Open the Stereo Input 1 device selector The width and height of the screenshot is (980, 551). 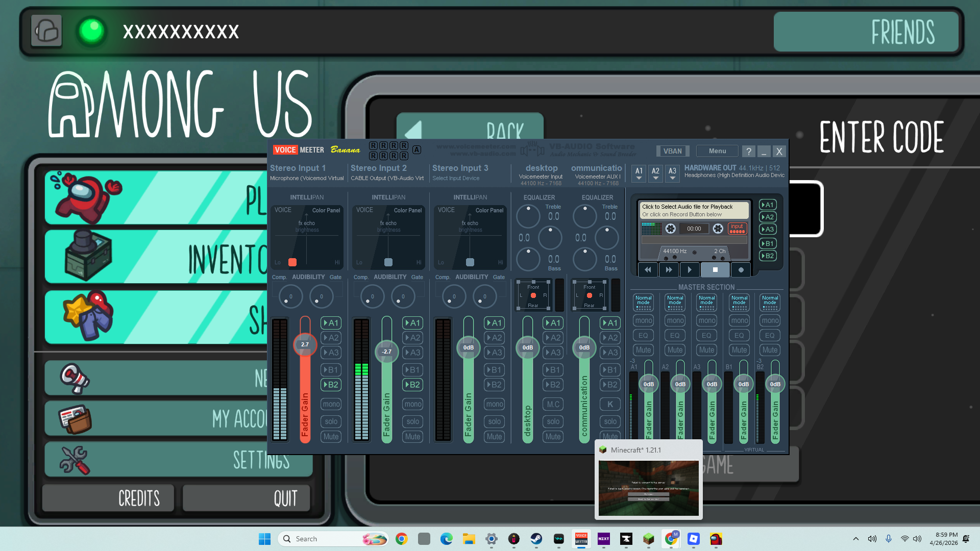click(x=307, y=178)
